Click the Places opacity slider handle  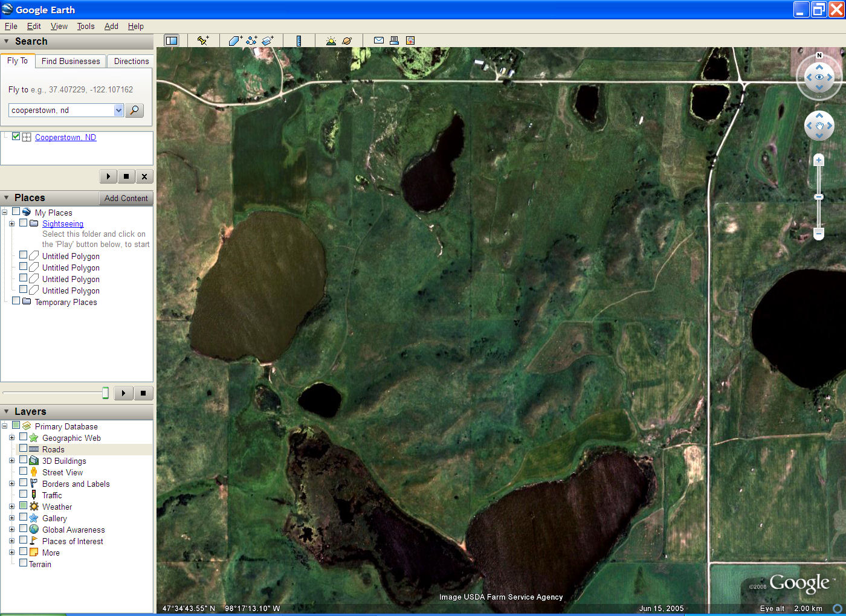pyautogui.click(x=105, y=393)
